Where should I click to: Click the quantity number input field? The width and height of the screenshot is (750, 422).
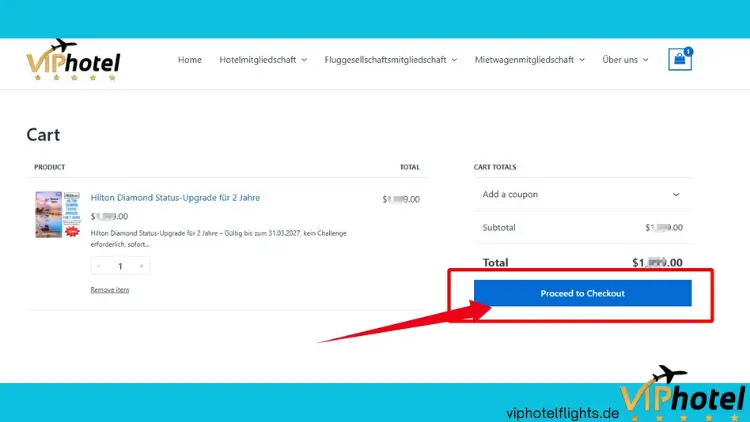pyautogui.click(x=121, y=266)
